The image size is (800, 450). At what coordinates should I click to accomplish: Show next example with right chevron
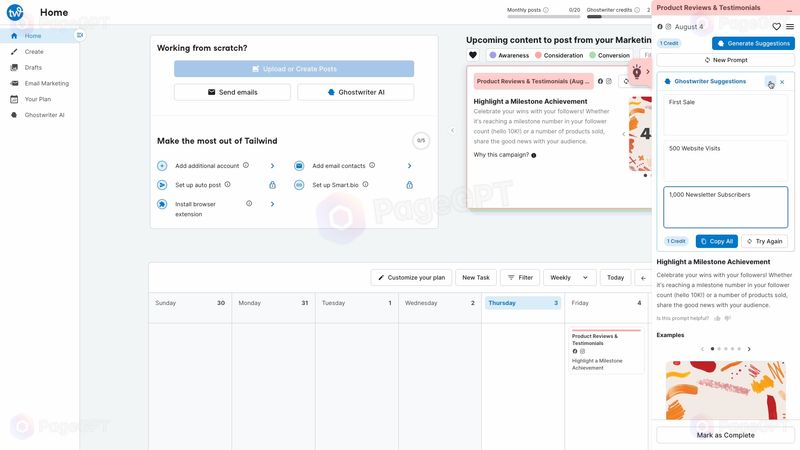click(748, 349)
